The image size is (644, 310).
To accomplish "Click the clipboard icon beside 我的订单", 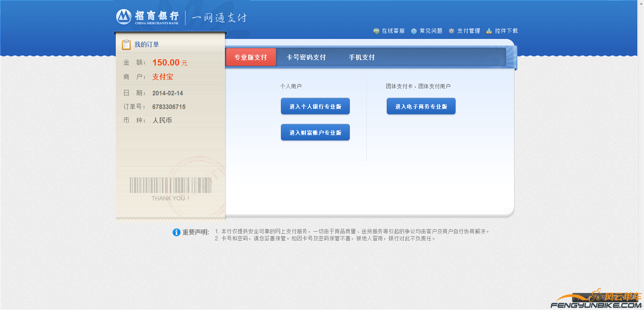I will pos(126,44).
